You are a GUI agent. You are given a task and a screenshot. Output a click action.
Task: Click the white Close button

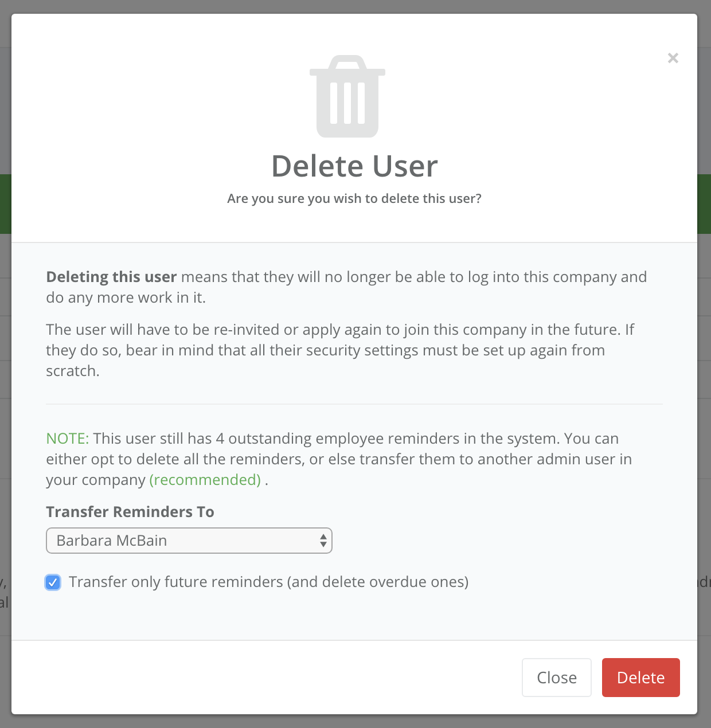[x=557, y=678]
